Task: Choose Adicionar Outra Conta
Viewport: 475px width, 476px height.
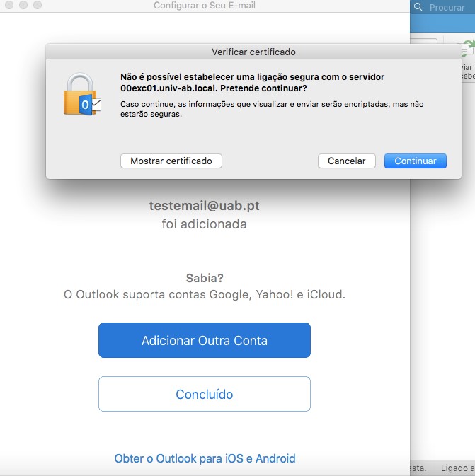Action: 204,340
